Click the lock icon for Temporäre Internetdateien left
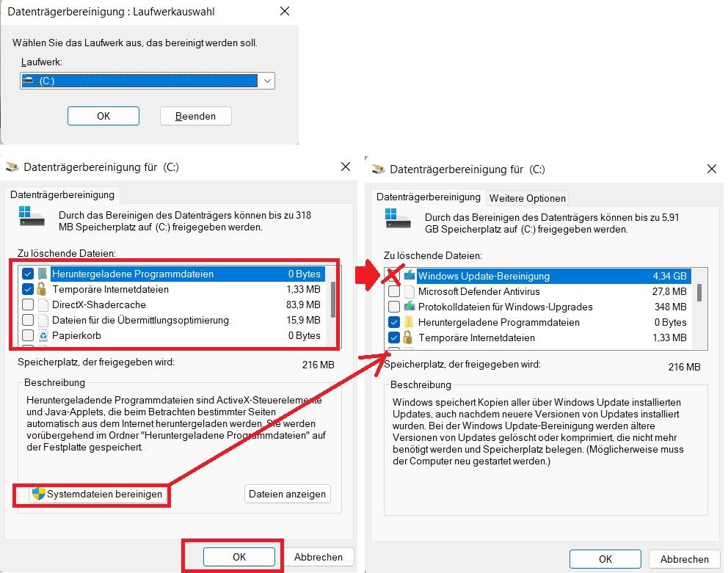Viewport: 728px width, 573px height. [x=42, y=289]
